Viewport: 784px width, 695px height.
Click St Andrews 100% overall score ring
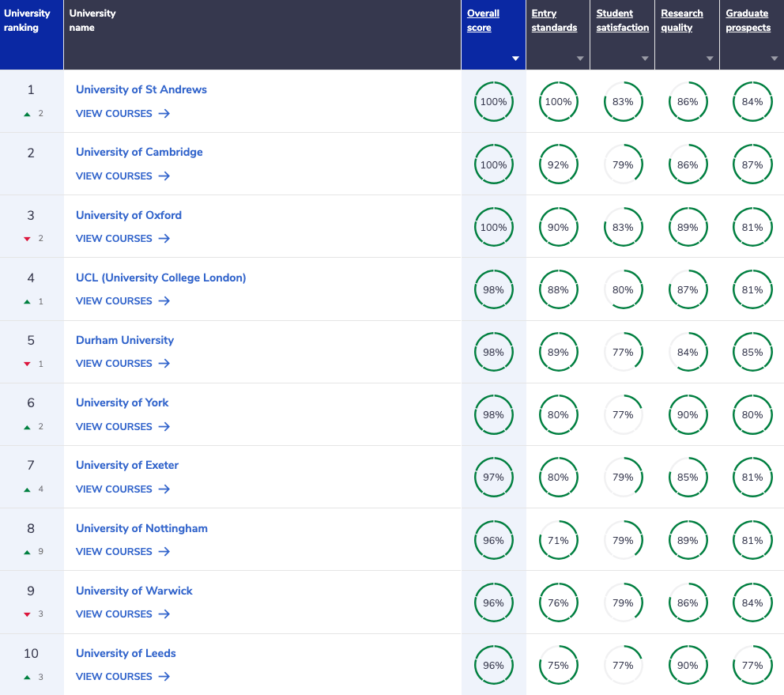click(493, 101)
